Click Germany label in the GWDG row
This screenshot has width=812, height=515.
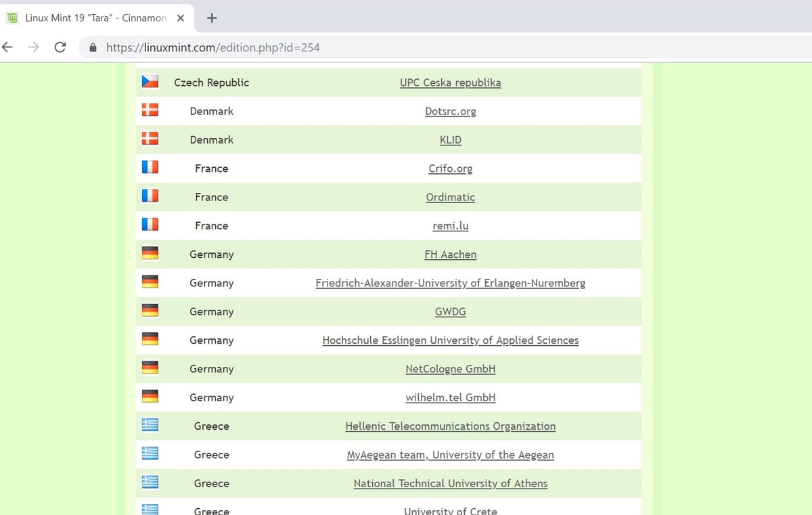pos(212,311)
